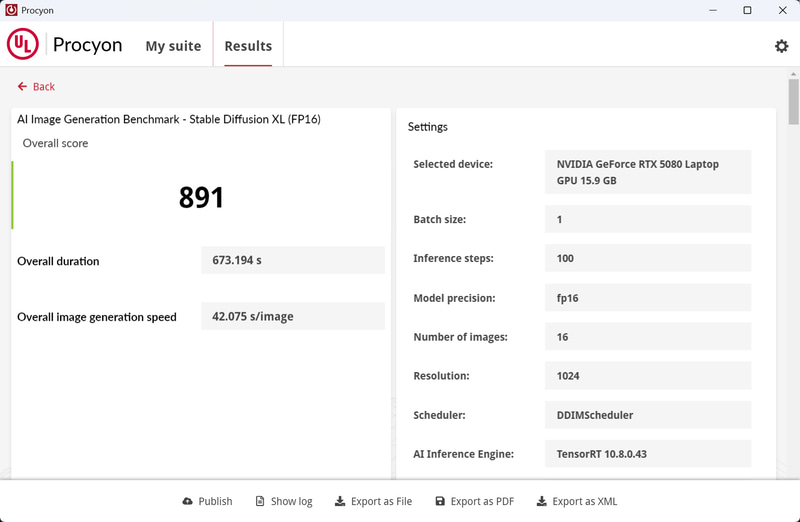800x522 pixels.
Task: Close the Procyon window
Action: (782, 10)
